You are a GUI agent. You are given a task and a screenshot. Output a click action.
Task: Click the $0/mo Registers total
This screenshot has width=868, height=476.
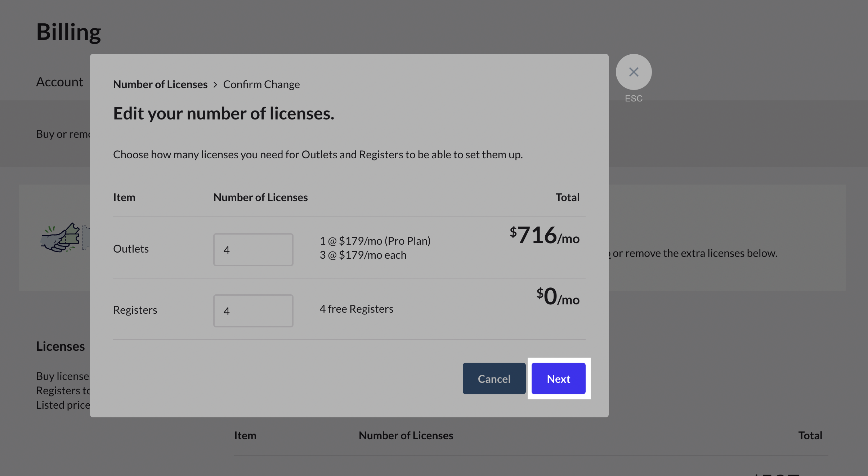558,297
